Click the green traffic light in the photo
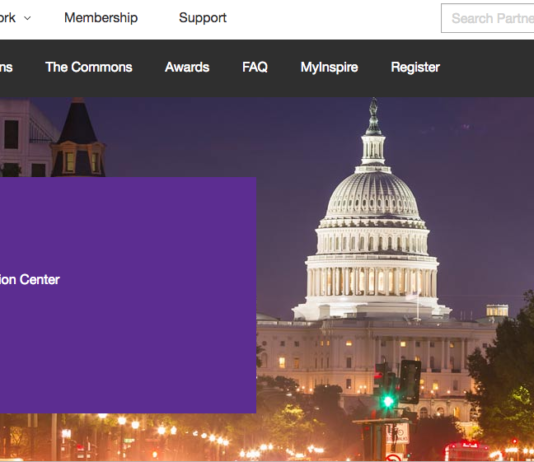Screen dimensions: 534x462 [388, 401]
